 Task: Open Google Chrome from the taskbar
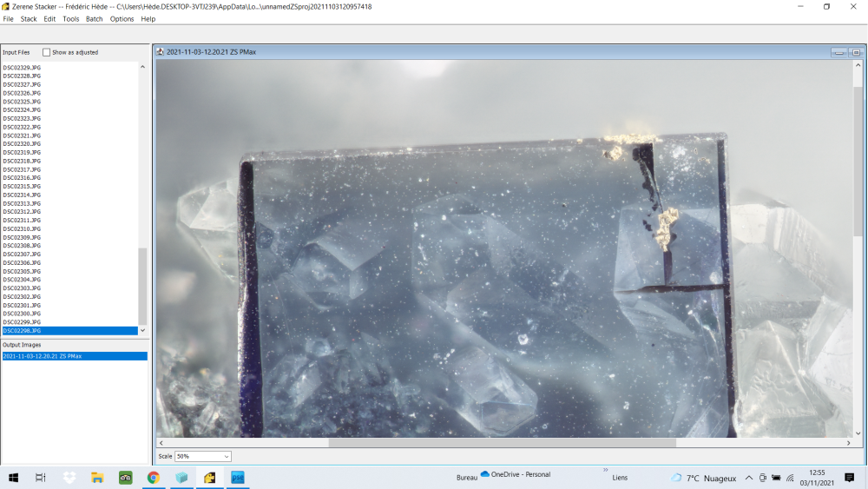154,477
